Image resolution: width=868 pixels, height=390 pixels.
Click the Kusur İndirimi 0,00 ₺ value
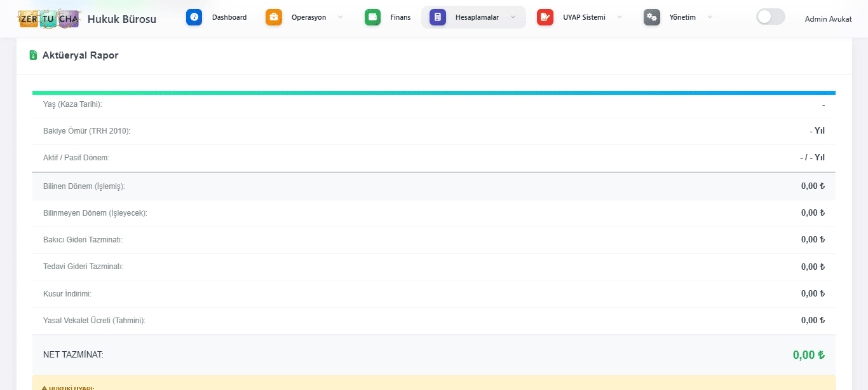click(813, 293)
